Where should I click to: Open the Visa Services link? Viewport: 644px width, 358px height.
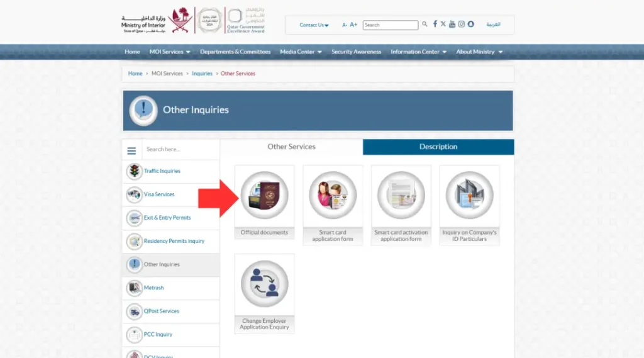tap(159, 194)
